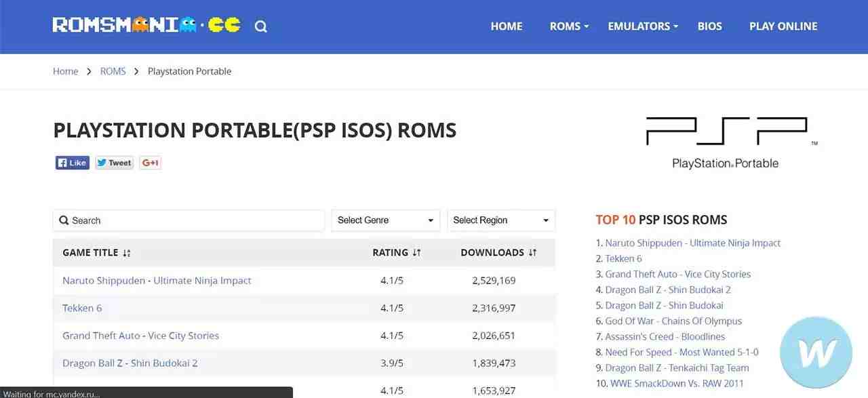868x398 pixels.
Task: Expand the EMULATORS navigation menu
Action: pos(643,26)
